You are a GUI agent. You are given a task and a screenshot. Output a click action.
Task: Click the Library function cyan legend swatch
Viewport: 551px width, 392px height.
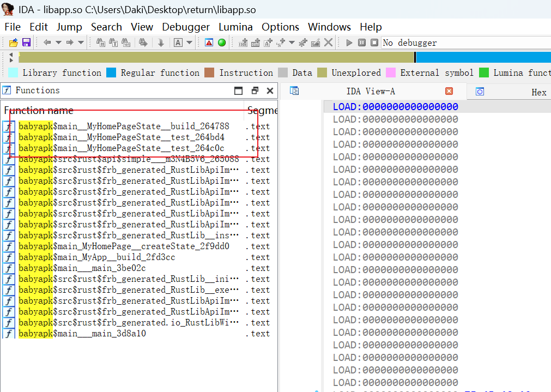click(x=13, y=73)
